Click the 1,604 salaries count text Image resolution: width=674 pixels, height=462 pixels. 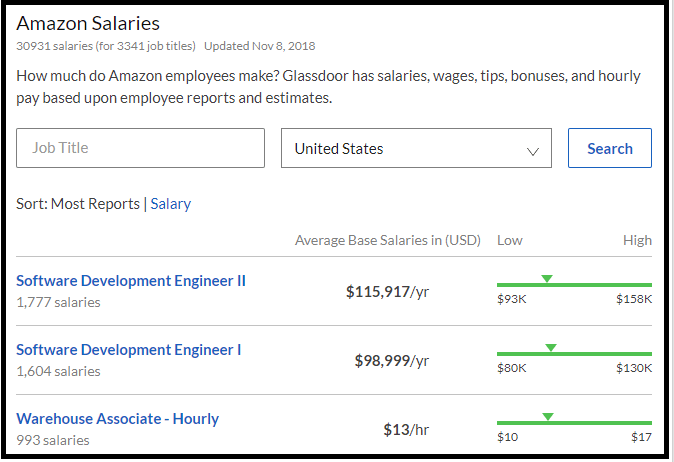(58, 371)
